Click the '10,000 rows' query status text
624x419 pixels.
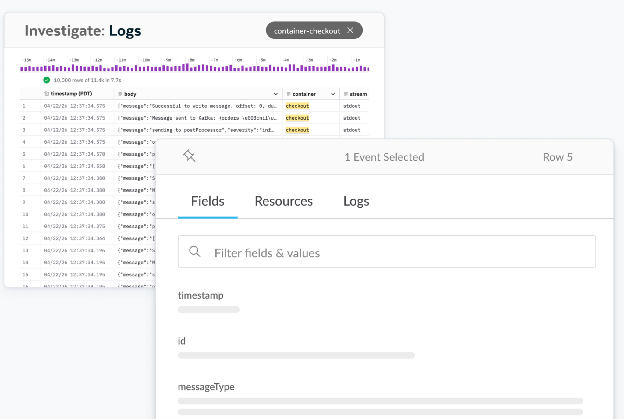click(x=88, y=80)
